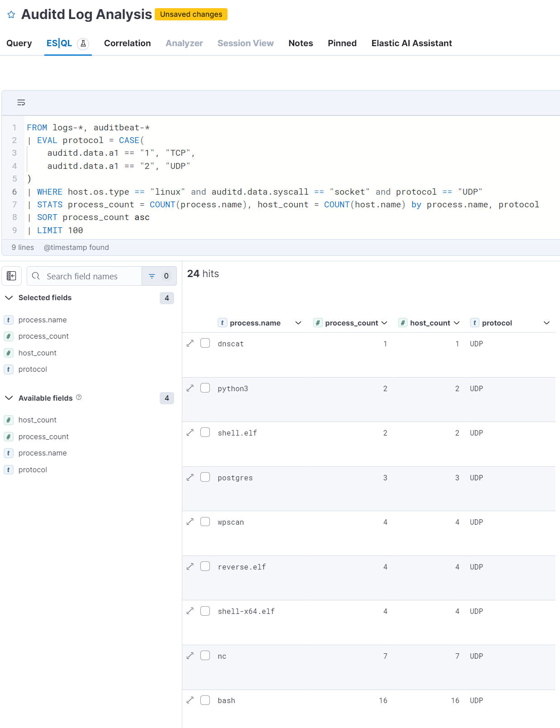Open the Elastic AI Assistant tab
Screen dimensions: 560x728
click(x=411, y=43)
